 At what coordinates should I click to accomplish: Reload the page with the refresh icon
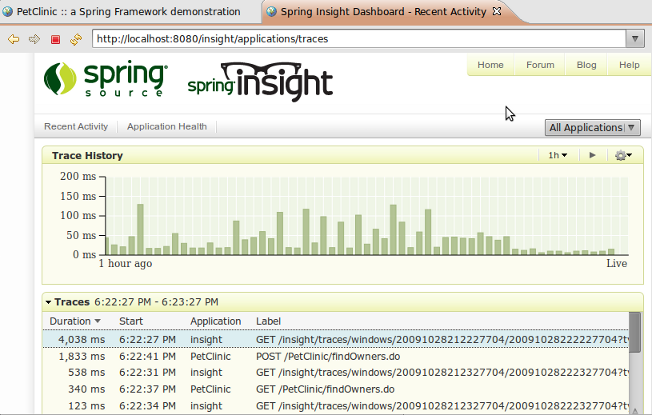76,39
